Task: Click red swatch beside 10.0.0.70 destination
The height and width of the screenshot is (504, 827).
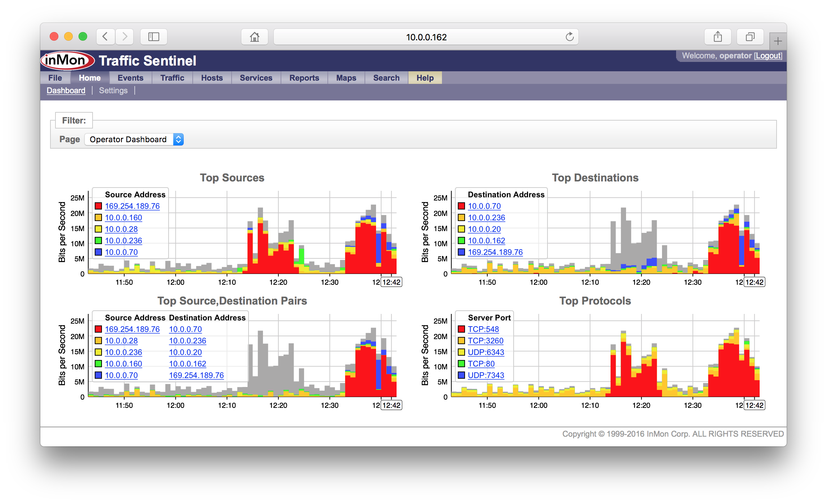Action: tap(461, 206)
